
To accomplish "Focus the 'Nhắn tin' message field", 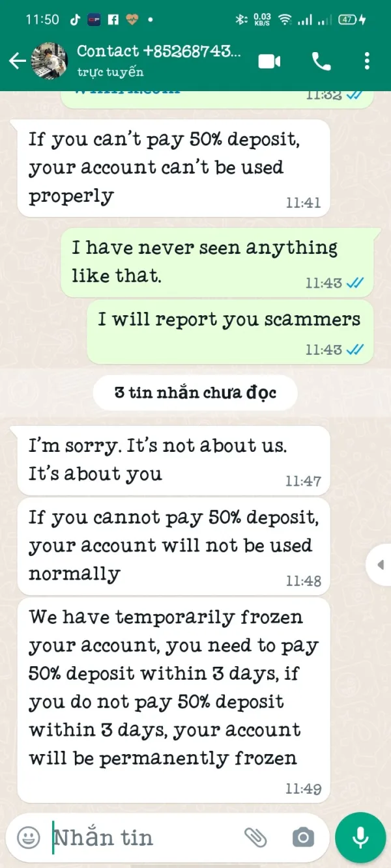I will (x=143, y=837).
